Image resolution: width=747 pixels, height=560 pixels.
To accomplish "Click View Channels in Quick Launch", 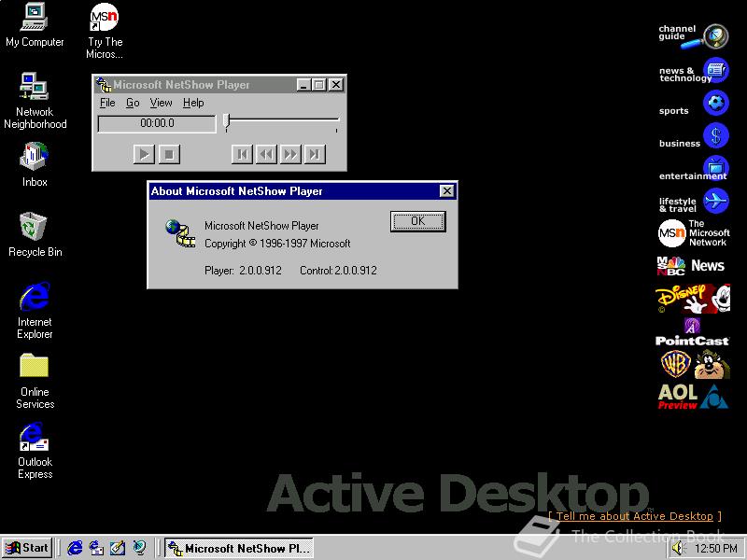I will coord(139,548).
